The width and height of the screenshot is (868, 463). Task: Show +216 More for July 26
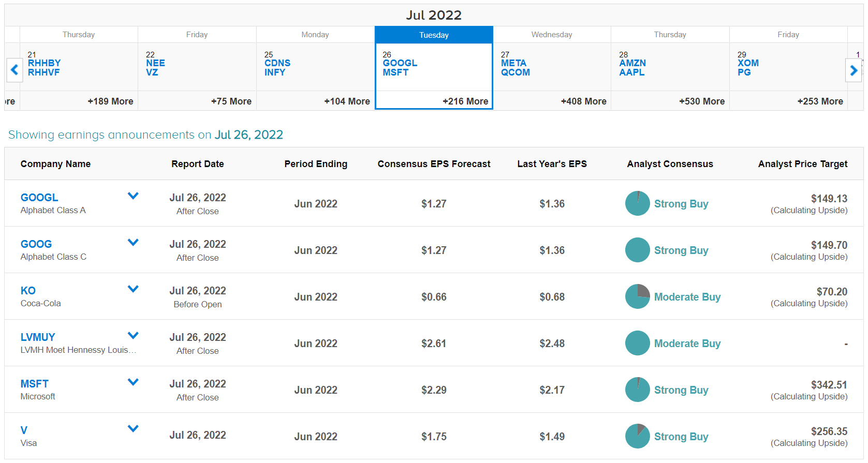465,101
